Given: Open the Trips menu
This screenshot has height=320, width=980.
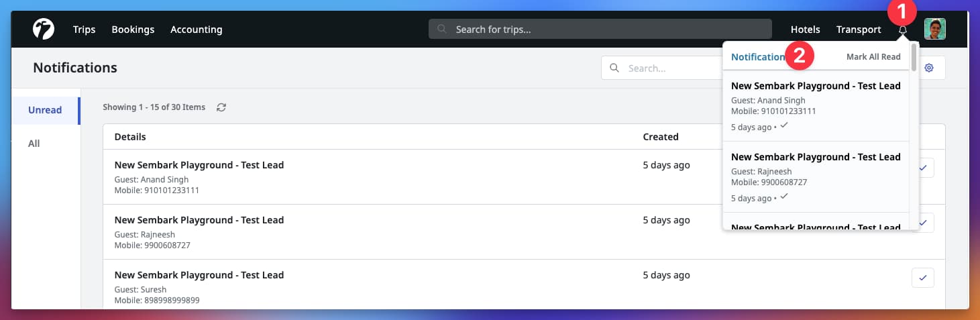Looking at the screenshot, I should click(84, 30).
